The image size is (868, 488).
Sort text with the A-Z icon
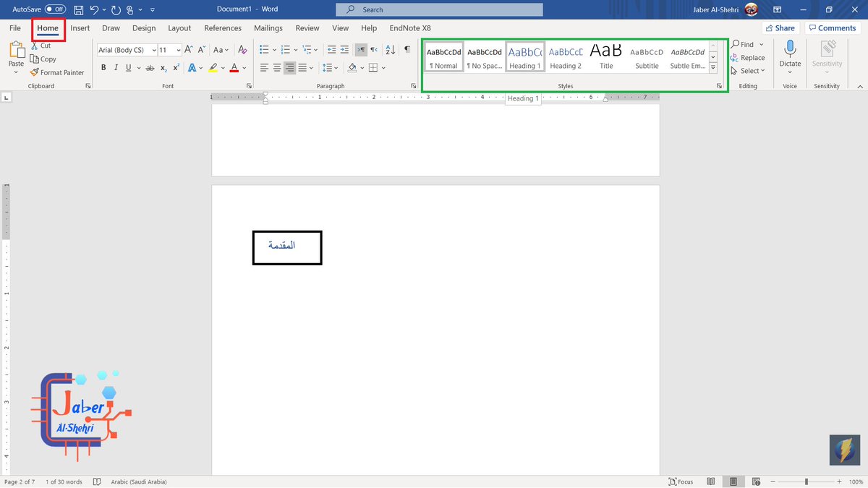point(391,50)
